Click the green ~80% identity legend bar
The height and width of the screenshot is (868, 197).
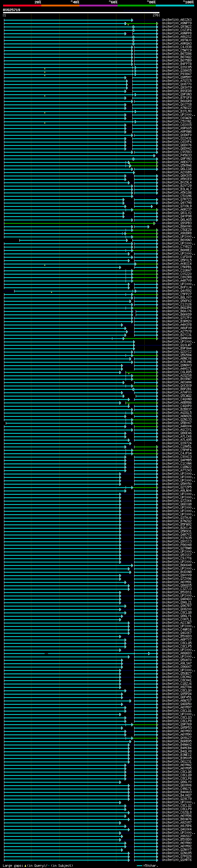pyautogui.click(x=137, y=6)
